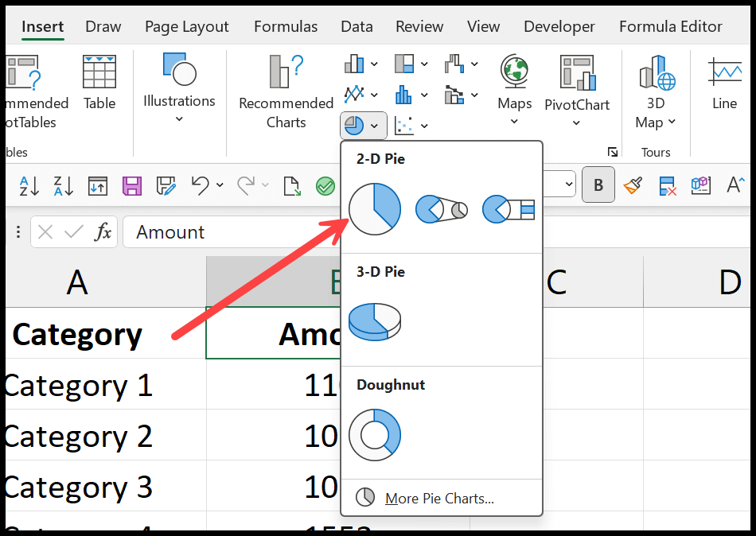Select the Category 1 cell
The width and height of the screenshot is (756, 536).
[106, 385]
